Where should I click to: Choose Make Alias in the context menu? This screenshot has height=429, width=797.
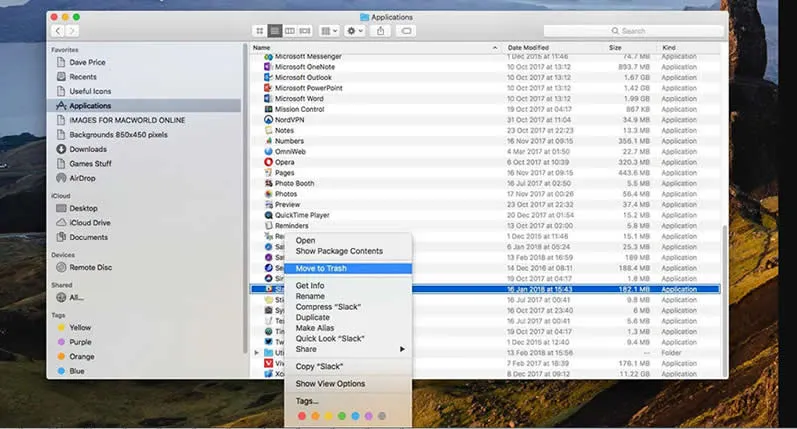[348, 328]
